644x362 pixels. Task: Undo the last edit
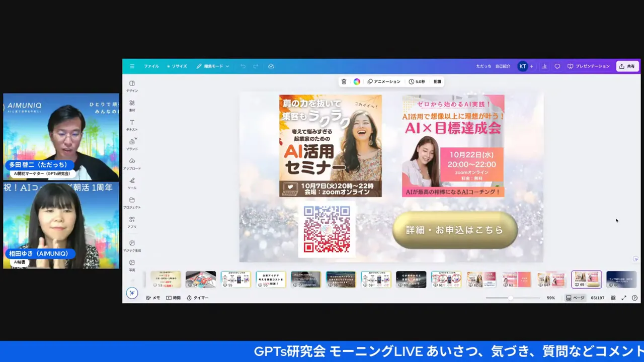(243, 66)
